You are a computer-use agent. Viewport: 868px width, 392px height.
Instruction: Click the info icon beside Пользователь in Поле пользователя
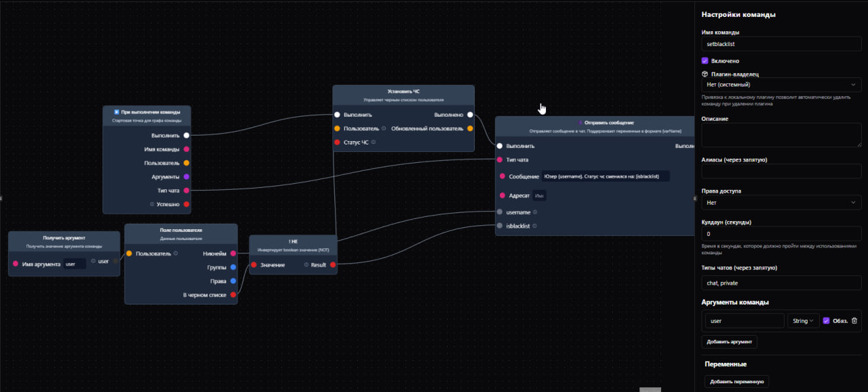coord(176,254)
